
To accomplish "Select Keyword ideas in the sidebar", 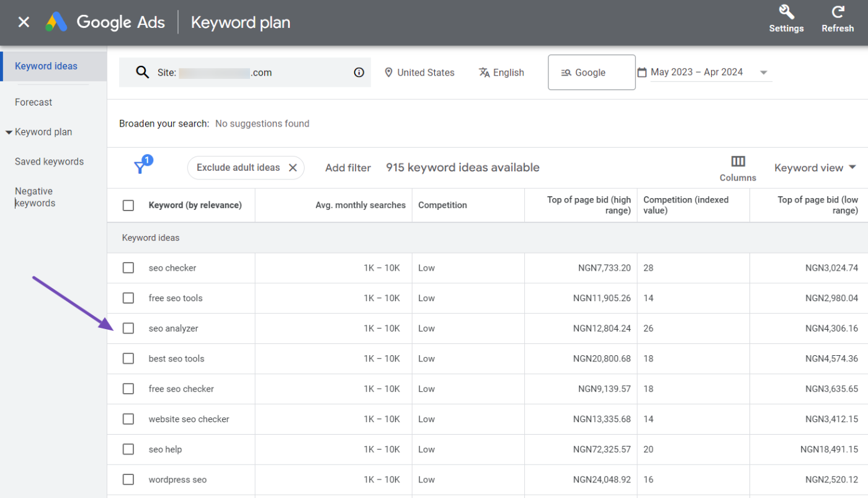I will tap(53, 66).
